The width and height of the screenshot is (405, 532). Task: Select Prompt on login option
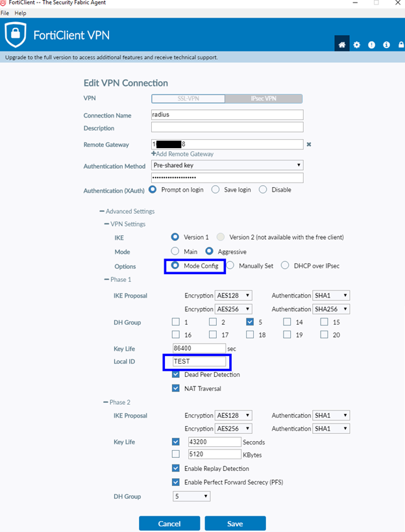coord(153,189)
